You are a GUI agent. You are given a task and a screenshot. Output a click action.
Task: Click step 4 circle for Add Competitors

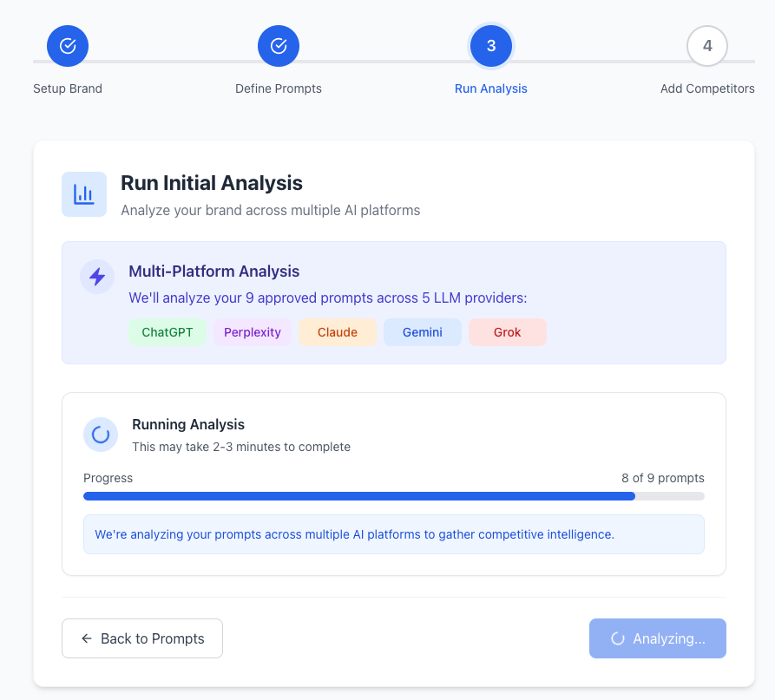click(706, 45)
